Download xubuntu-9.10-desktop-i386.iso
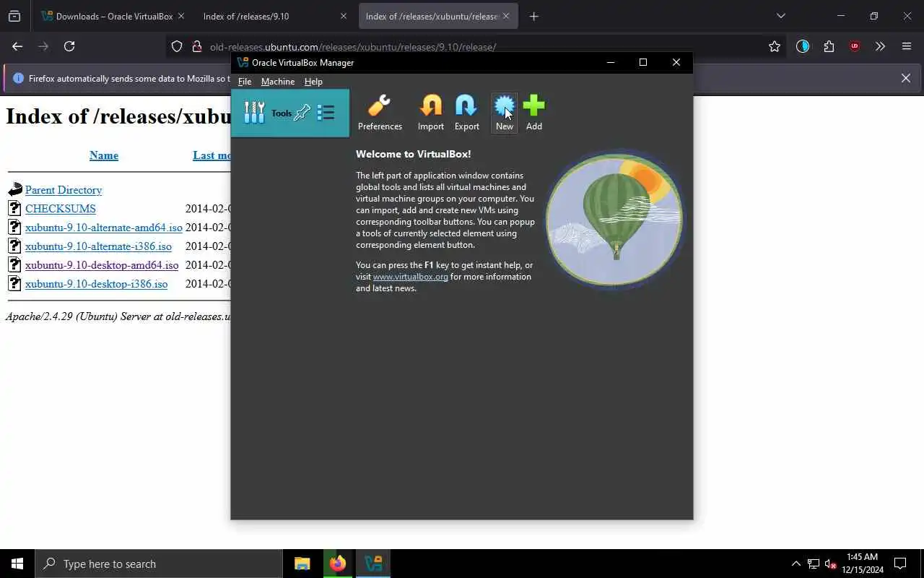924x578 pixels. pos(96,284)
